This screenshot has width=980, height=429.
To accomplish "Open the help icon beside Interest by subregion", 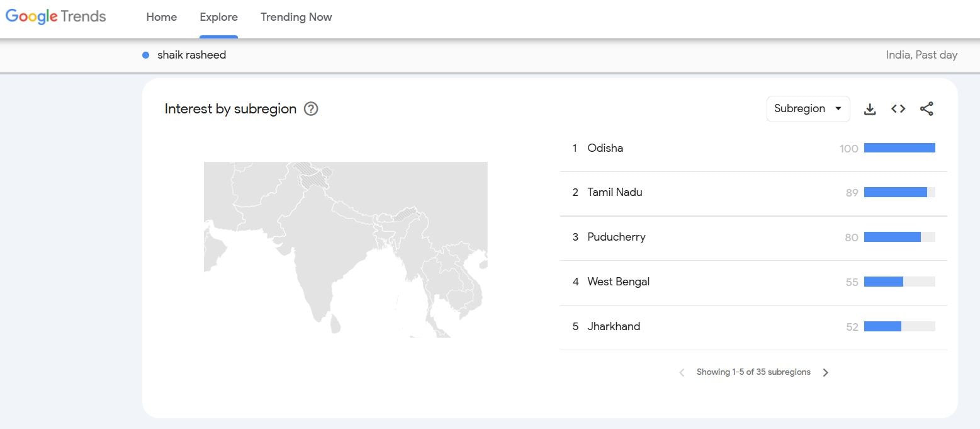I will point(311,109).
